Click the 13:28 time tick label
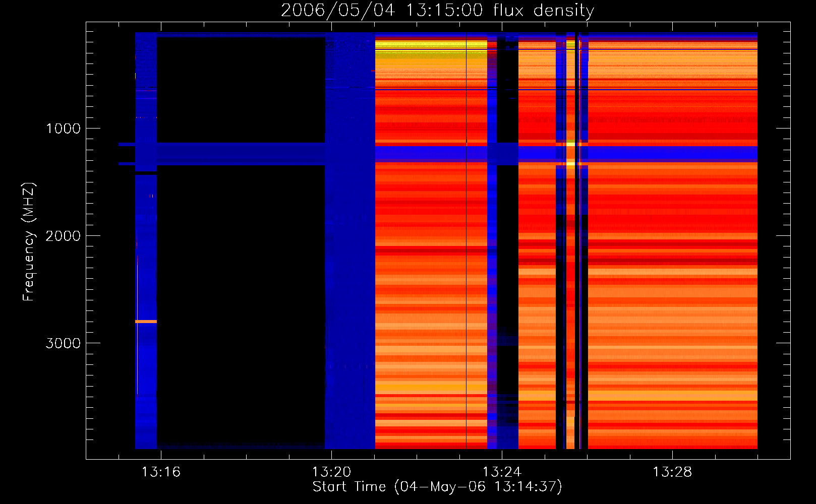This screenshot has height=504, width=816. 672,472
